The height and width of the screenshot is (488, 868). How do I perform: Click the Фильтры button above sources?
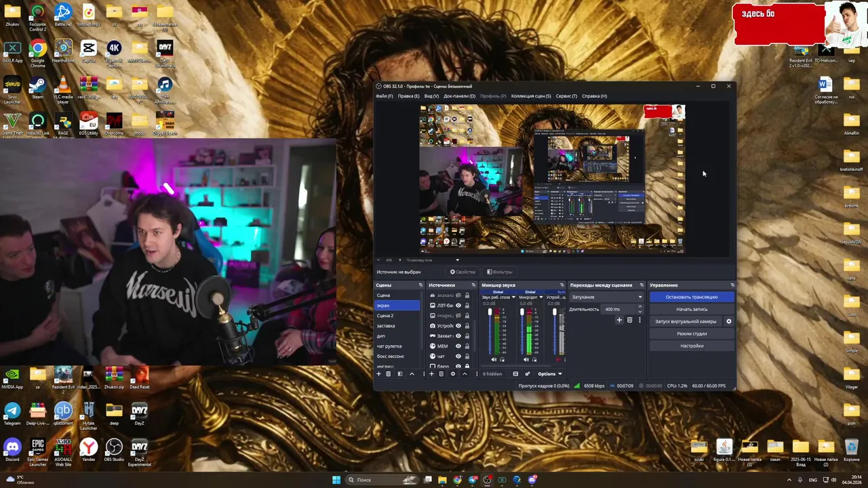point(500,272)
